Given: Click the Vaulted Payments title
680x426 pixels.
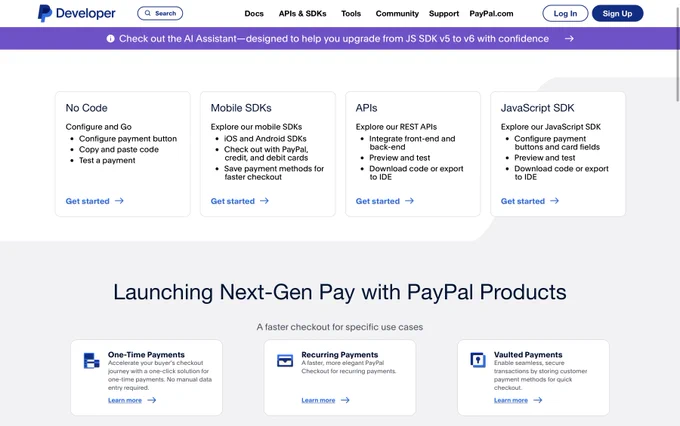Looking at the screenshot, I should coord(528,354).
